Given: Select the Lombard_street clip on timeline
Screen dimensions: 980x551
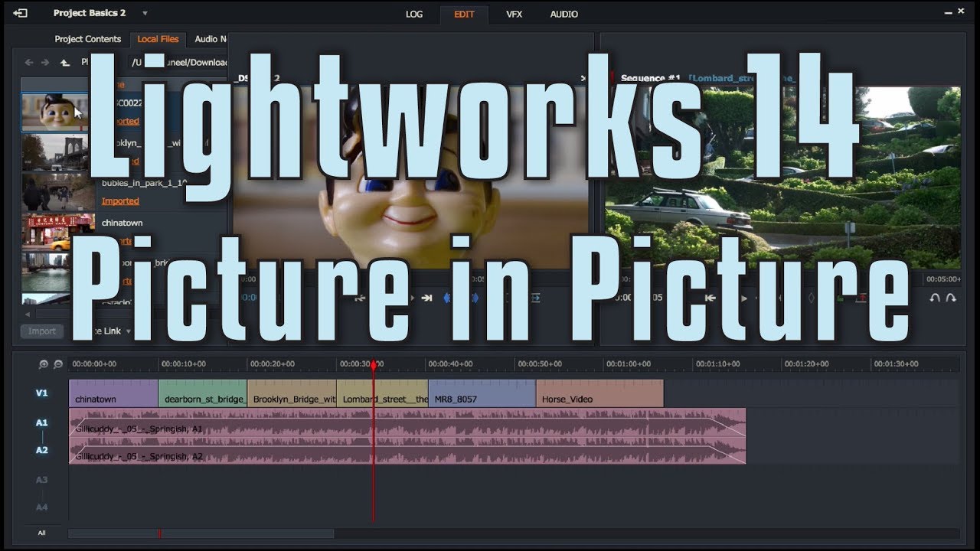Looking at the screenshot, I should click(x=382, y=393).
